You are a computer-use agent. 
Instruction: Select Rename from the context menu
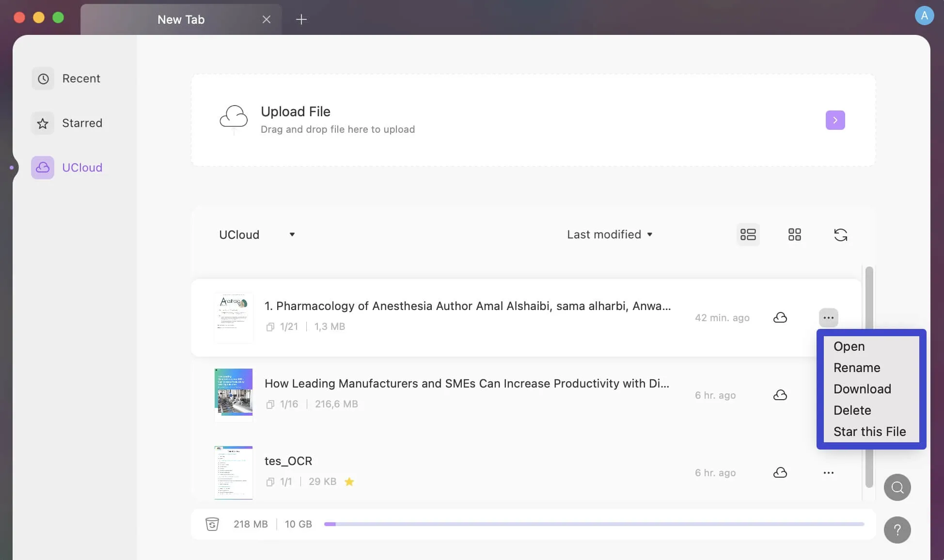pos(857,367)
